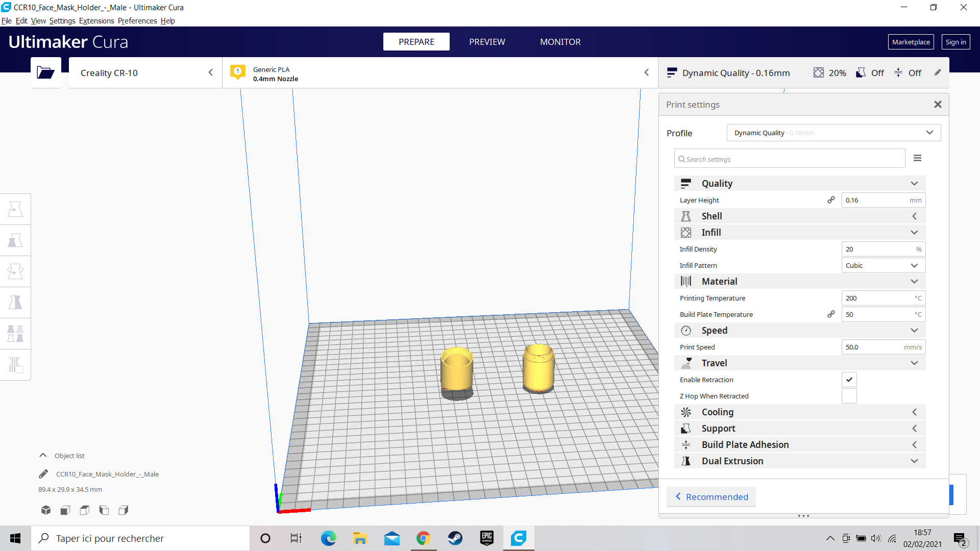The height and width of the screenshot is (551, 980).
Task: Click the Print Speed value field
Action: (883, 347)
